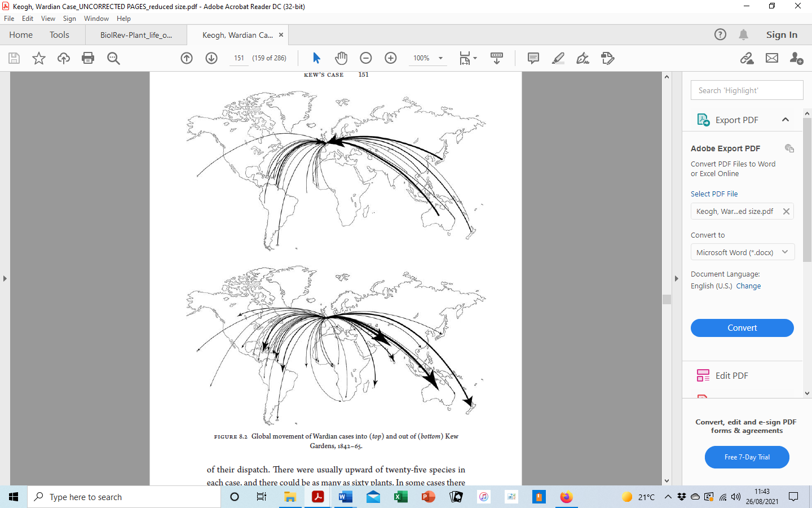Switch to the selection arrow tool
The height and width of the screenshot is (508, 812).
pyautogui.click(x=316, y=58)
